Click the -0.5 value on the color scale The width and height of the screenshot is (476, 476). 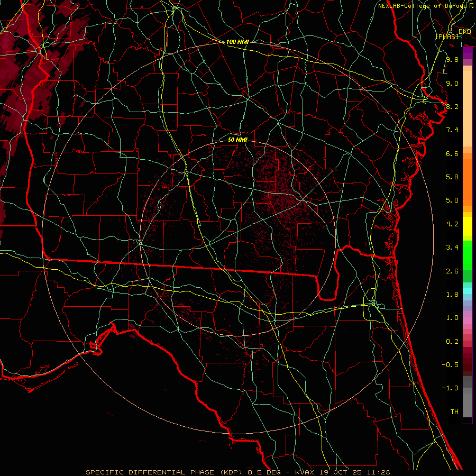click(450, 365)
